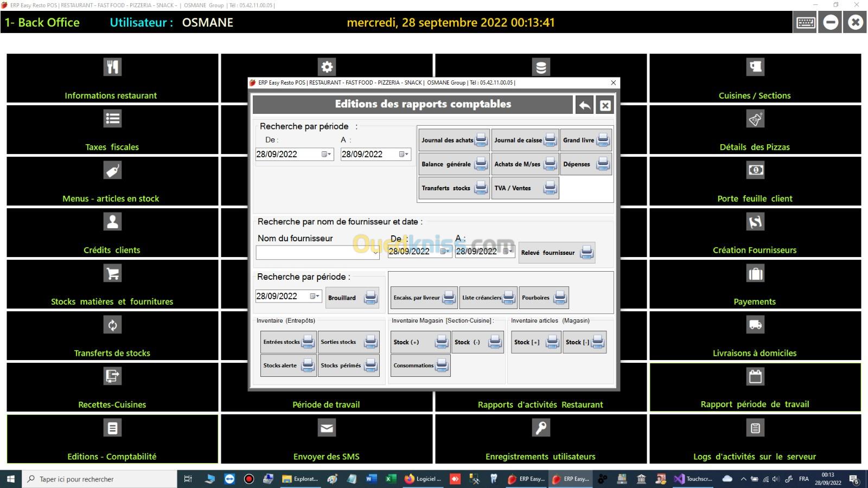Click the Stocks alerte report button
Viewport: 868px width, 488px height.
tap(288, 365)
